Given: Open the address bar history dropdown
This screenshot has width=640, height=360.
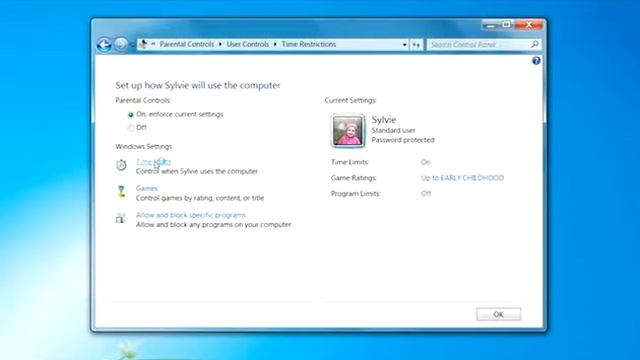Looking at the screenshot, I should tap(404, 44).
